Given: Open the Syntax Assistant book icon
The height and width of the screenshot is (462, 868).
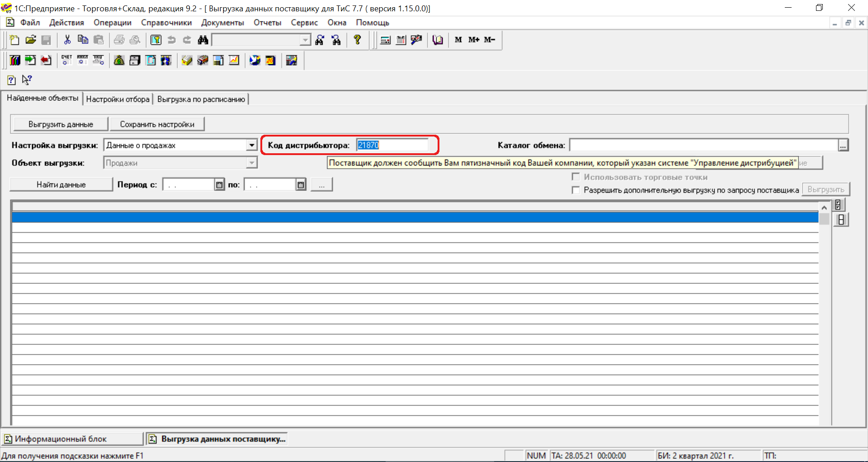Looking at the screenshot, I should coord(438,40).
